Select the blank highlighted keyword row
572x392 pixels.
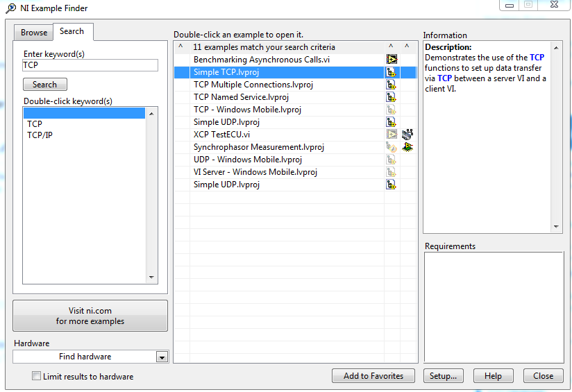[84, 113]
